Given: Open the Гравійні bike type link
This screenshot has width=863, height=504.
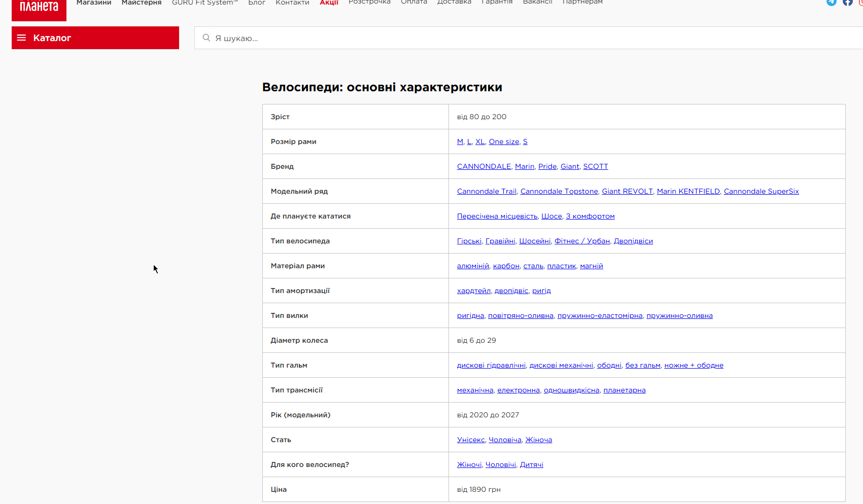Looking at the screenshot, I should tap(500, 241).
